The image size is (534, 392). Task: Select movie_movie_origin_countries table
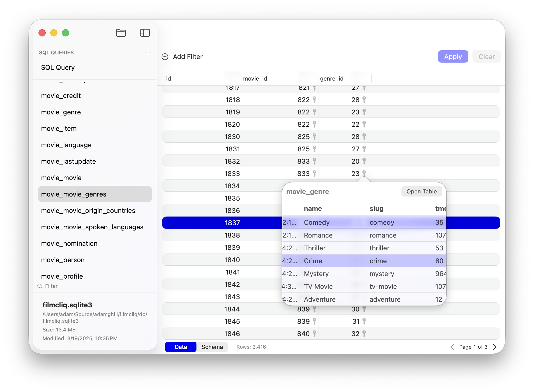point(88,211)
